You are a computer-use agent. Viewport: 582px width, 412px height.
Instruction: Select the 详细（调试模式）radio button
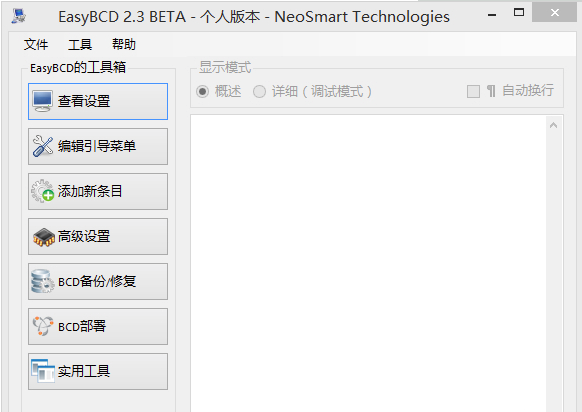tap(259, 91)
